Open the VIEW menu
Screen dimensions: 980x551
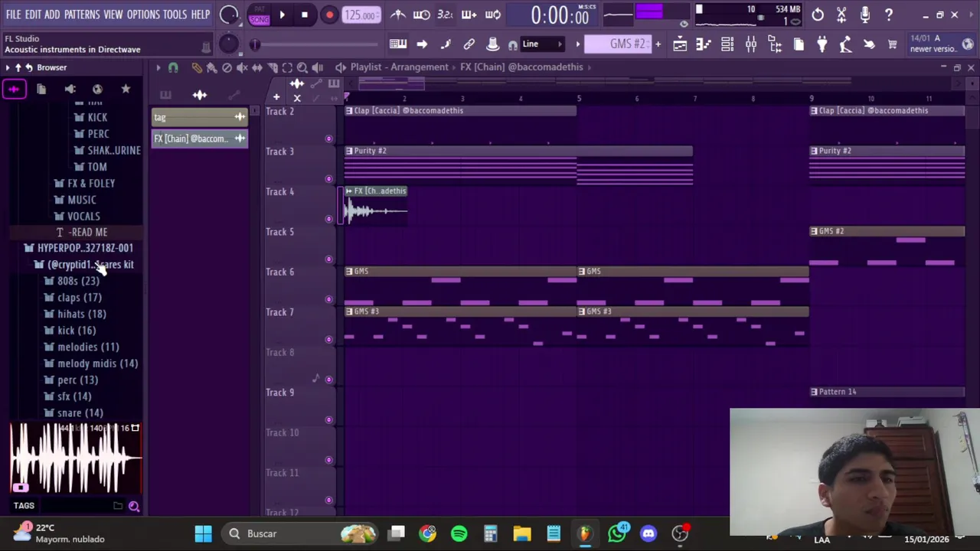click(x=113, y=15)
